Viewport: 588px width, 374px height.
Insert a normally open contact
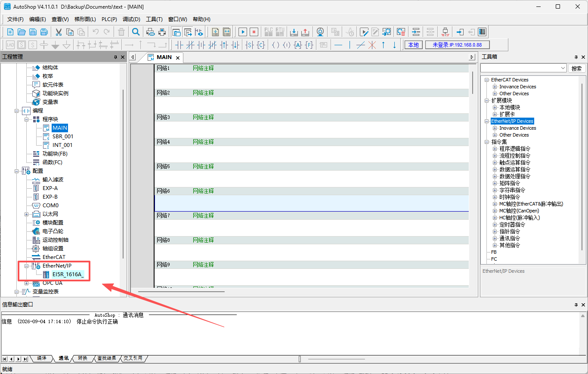pyautogui.click(x=179, y=45)
